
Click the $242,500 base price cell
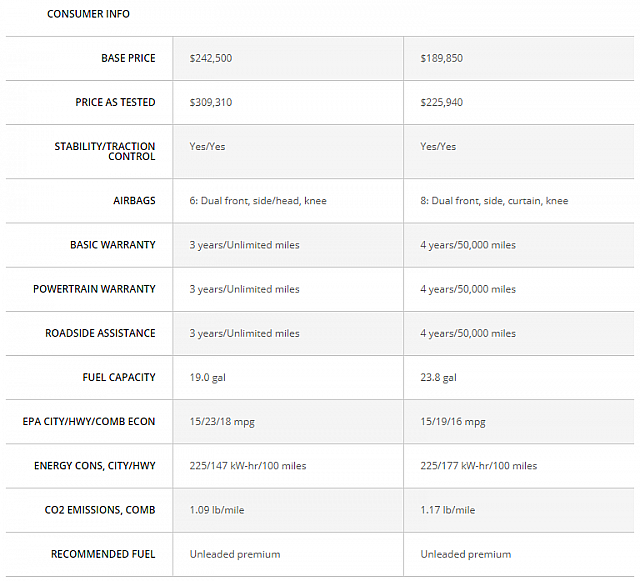(211, 58)
